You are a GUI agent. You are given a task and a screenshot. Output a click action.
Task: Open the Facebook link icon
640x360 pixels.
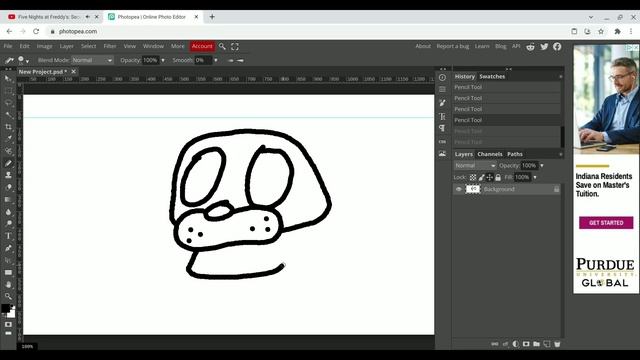pyautogui.click(x=557, y=47)
